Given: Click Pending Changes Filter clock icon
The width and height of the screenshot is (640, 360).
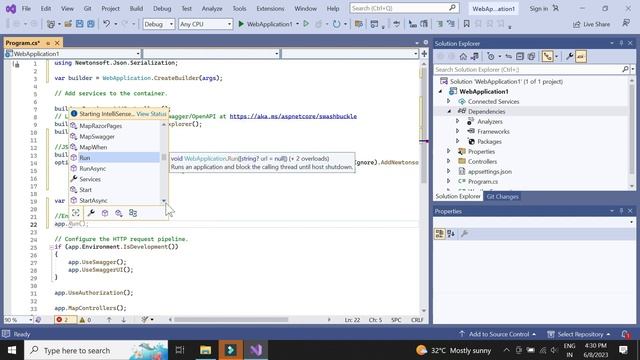Looking at the screenshot, I should [491, 57].
